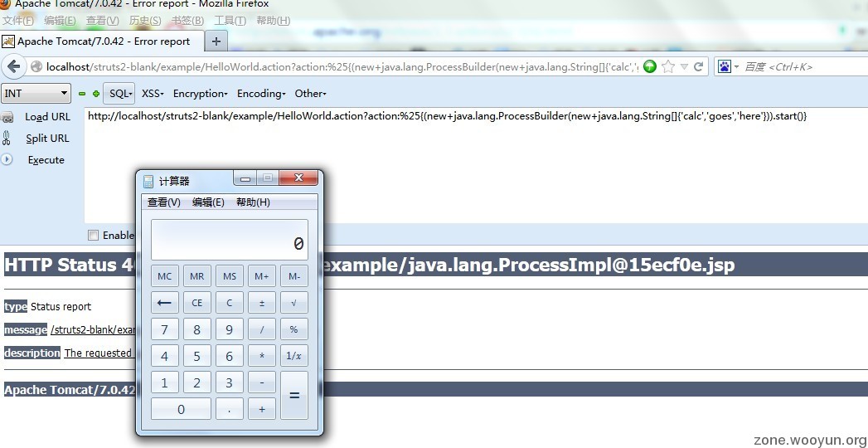Toggle the Enable checkbox below URL box
This screenshot has width=868, height=448.
point(94,236)
